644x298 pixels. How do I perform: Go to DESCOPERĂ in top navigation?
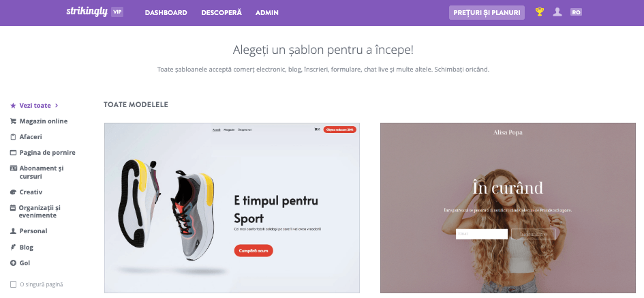[x=221, y=13]
